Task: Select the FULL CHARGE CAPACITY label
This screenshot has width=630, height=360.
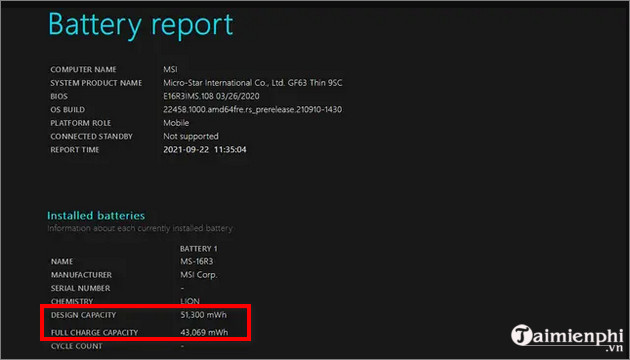Action: [x=94, y=333]
